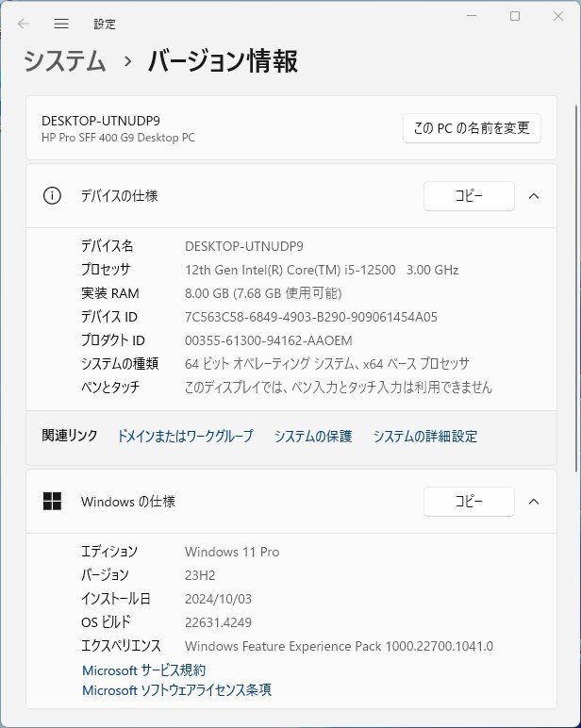This screenshot has height=728, width=581.
Task: Click この PC の名前を変更 button
Action: pyautogui.click(x=472, y=128)
